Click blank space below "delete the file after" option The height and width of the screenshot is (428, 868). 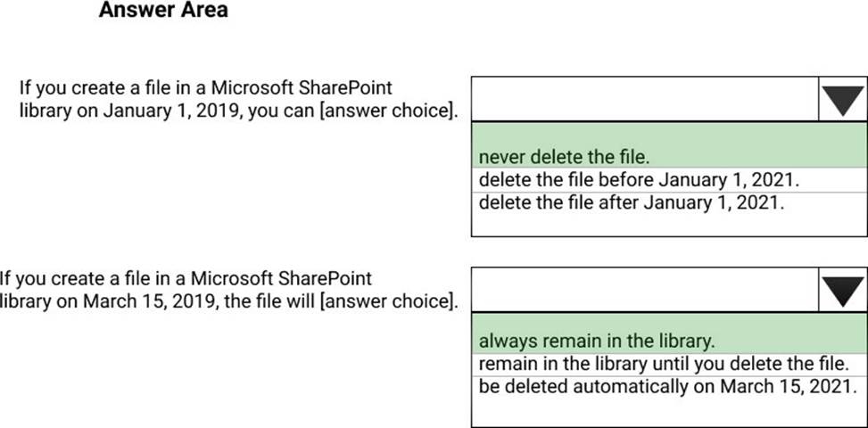[x=669, y=223]
